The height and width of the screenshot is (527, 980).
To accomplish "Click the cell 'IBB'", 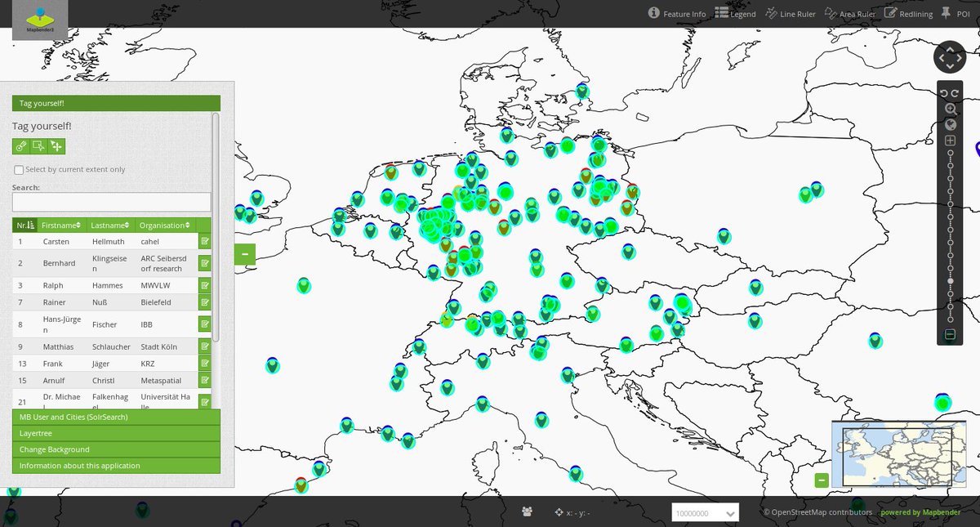I will pyautogui.click(x=146, y=324).
